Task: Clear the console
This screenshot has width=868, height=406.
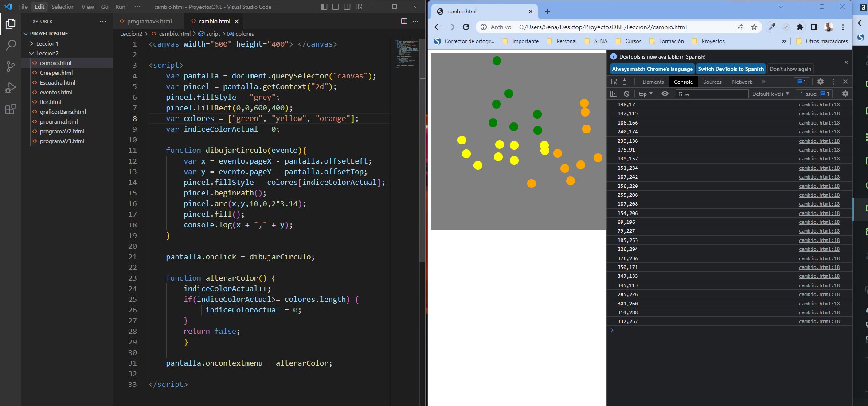Action: [x=626, y=94]
